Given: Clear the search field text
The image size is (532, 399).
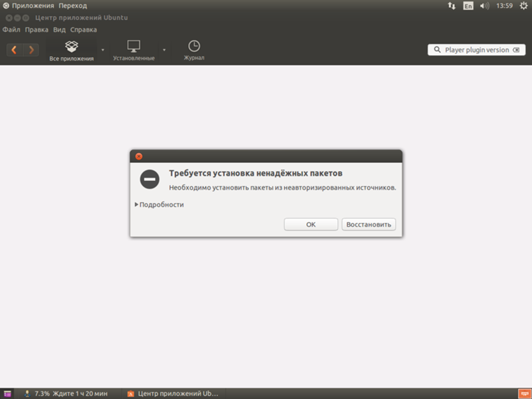Looking at the screenshot, I should tap(516, 50).
